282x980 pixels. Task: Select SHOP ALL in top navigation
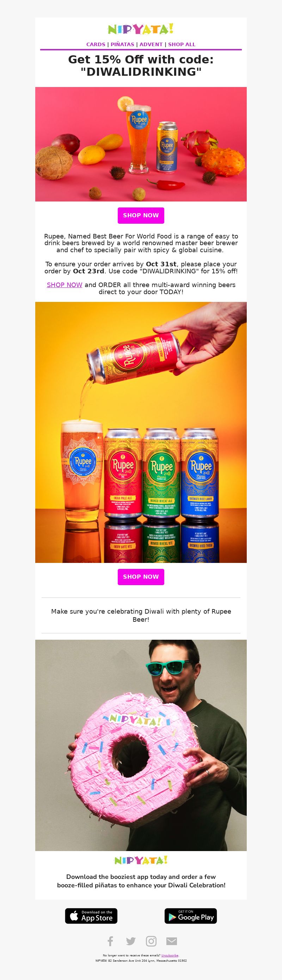pyautogui.click(x=182, y=44)
